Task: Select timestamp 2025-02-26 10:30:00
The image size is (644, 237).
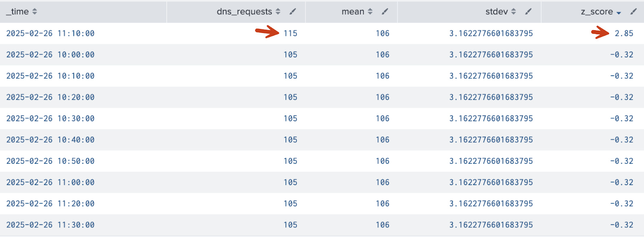Action: [x=50, y=119]
